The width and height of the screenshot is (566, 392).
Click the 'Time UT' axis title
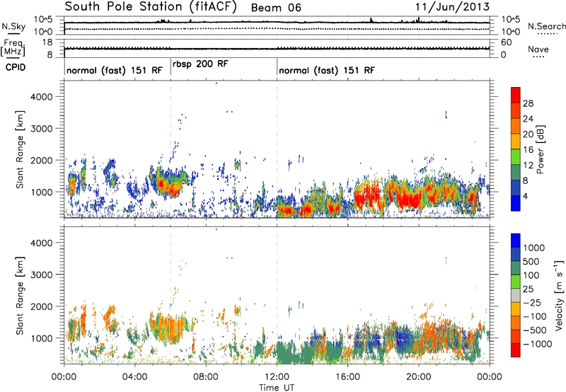(277, 388)
